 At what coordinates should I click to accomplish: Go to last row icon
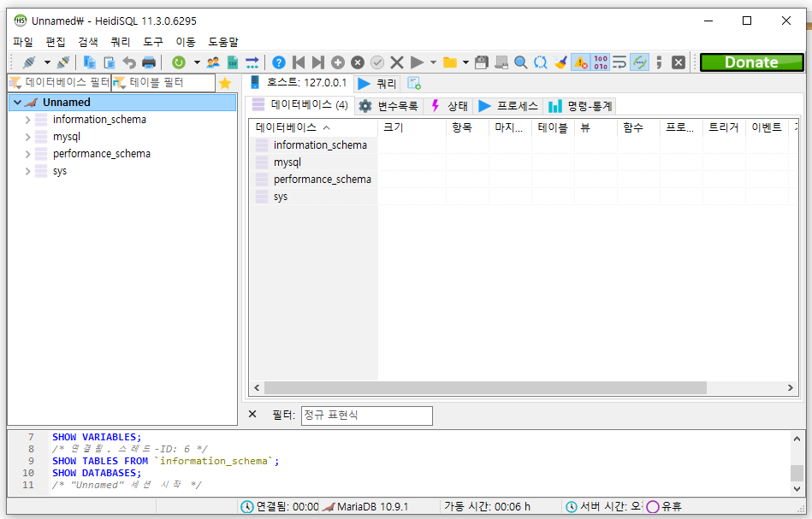point(318,62)
